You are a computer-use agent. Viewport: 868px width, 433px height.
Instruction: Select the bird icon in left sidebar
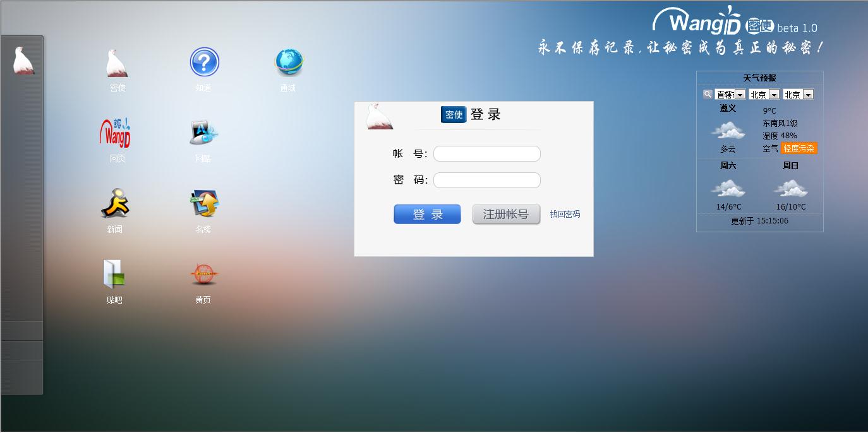(23, 61)
